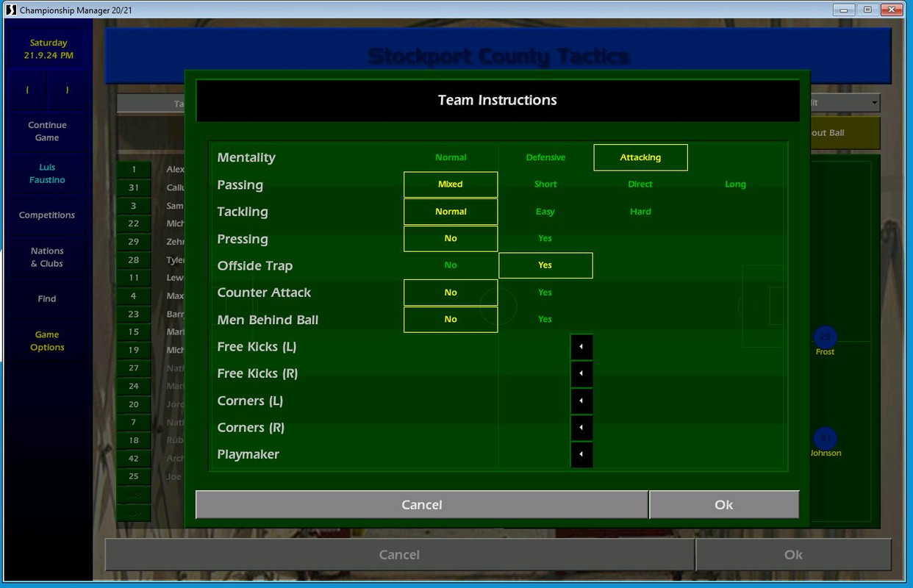Enable Offside Trap with Yes
The image size is (913, 588).
[545, 265]
